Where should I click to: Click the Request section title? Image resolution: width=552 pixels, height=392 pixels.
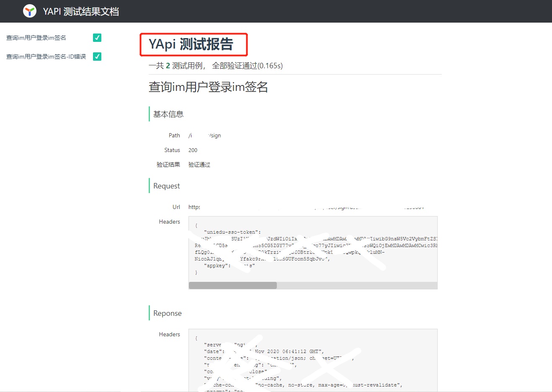167,186
